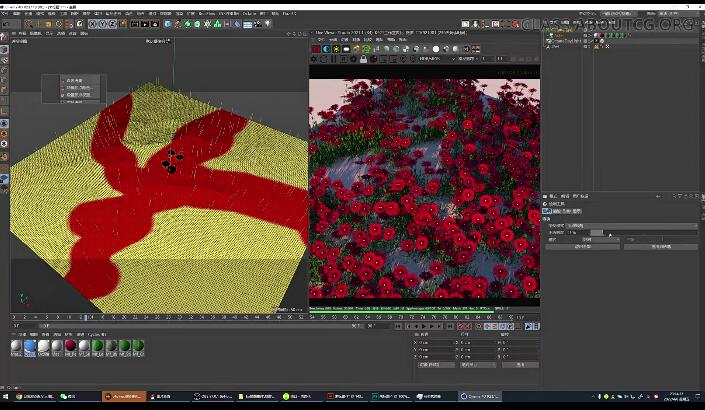This screenshot has height=410, width=705.
Task: Toggle Z-axis lock button
Action: (113, 23)
